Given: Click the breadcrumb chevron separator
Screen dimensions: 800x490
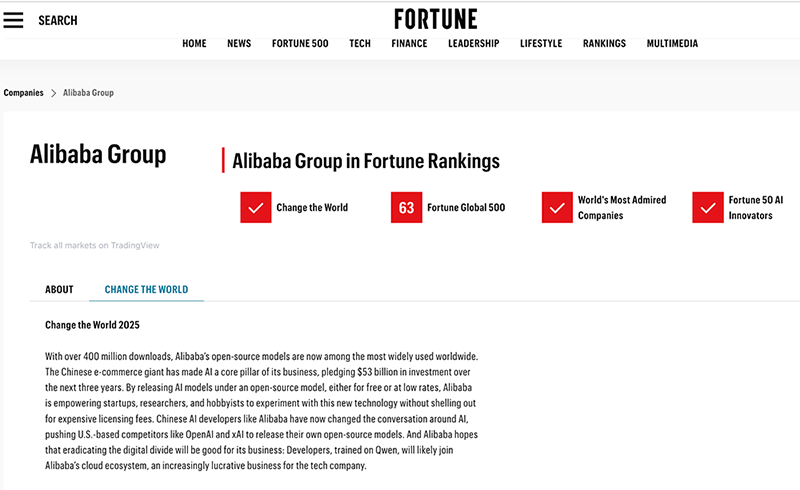Looking at the screenshot, I should point(53,93).
